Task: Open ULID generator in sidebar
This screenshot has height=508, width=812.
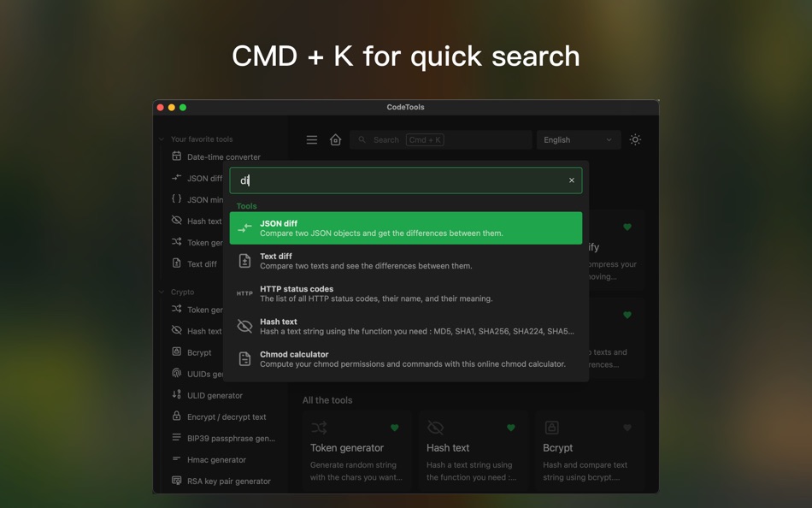Action: pos(215,395)
